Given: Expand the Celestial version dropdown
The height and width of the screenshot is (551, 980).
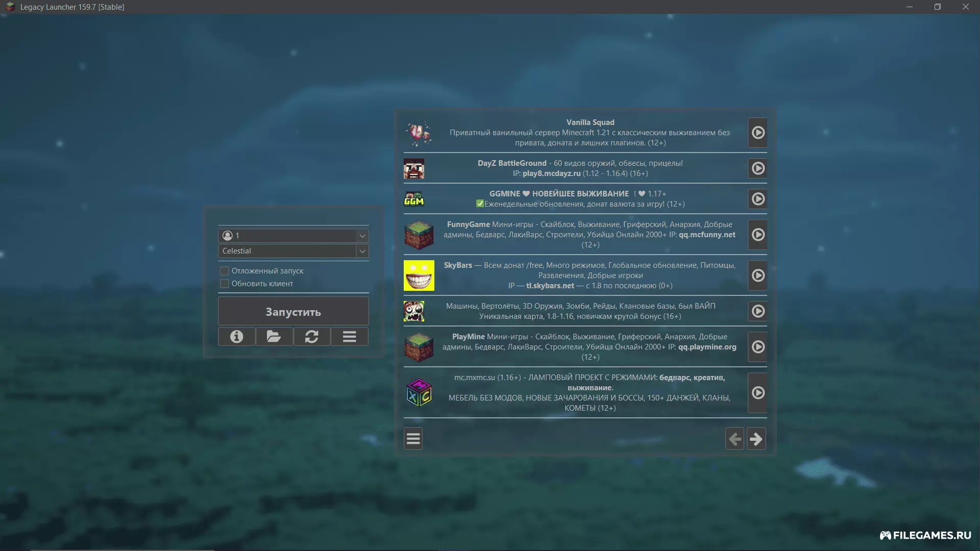Looking at the screenshot, I should (x=362, y=251).
